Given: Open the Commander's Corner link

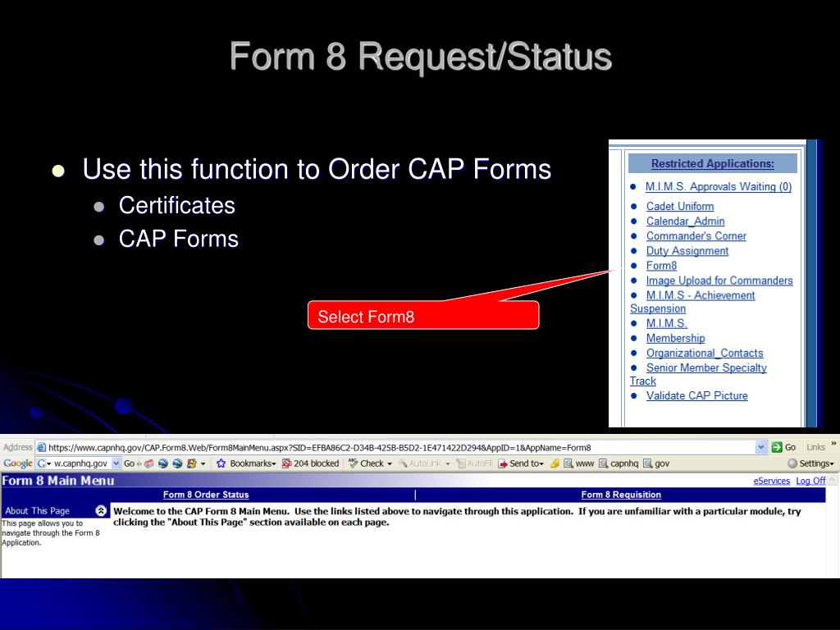Looking at the screenshot, I should coord(696,235).
